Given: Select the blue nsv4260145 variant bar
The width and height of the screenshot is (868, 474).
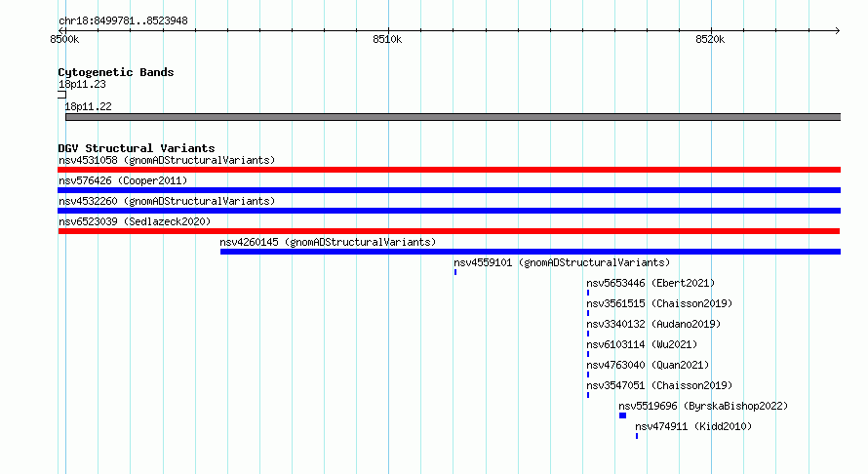Looking at the screenshot, I should pyautogui.click(x=531, y=252).
